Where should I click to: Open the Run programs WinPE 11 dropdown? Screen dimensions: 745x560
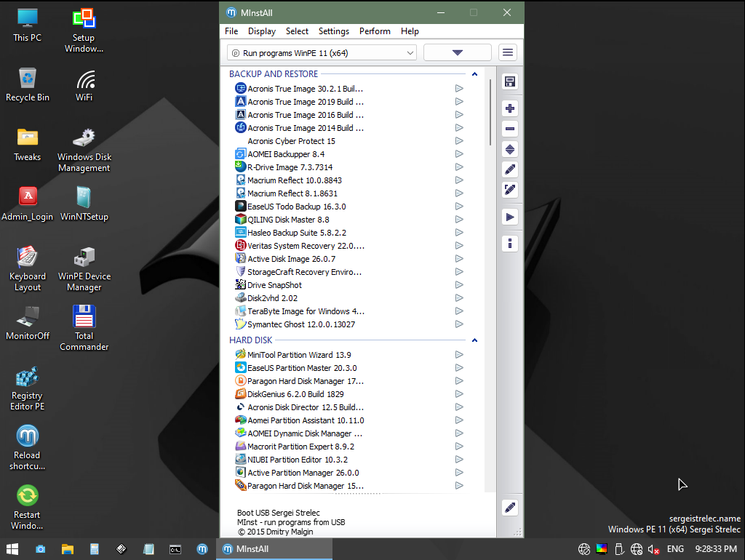(322, 52)
